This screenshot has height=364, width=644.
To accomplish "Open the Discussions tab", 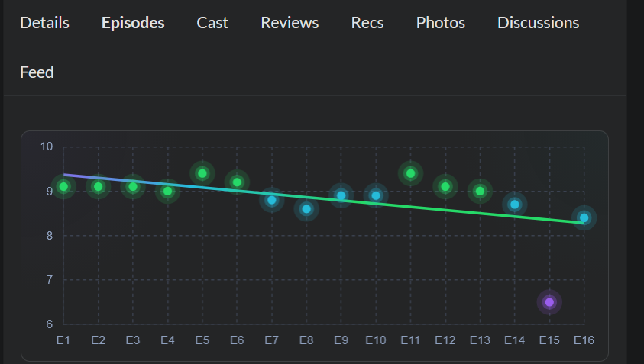I will 538,23.
